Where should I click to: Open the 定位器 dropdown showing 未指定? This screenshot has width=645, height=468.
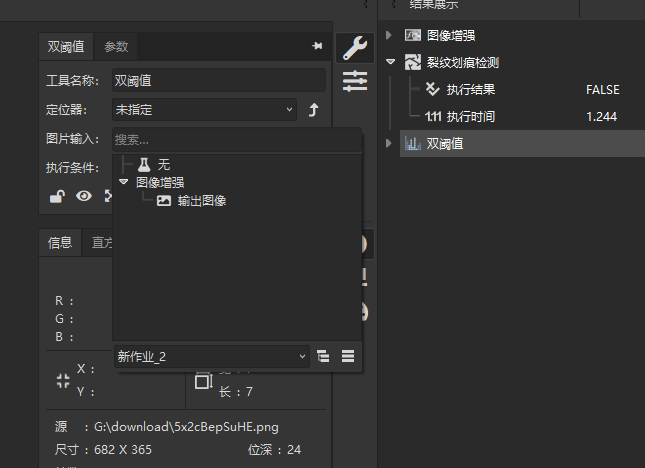pyautogui.click(x=204, y=109)
